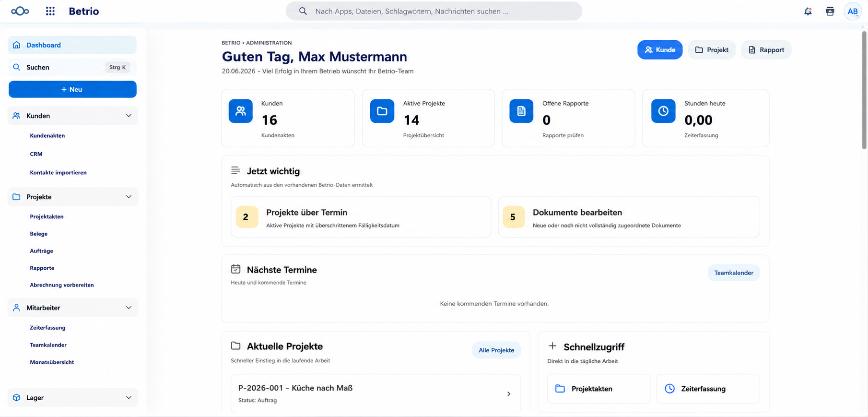Open the Projektakten quick access tile

pos(598,389)
